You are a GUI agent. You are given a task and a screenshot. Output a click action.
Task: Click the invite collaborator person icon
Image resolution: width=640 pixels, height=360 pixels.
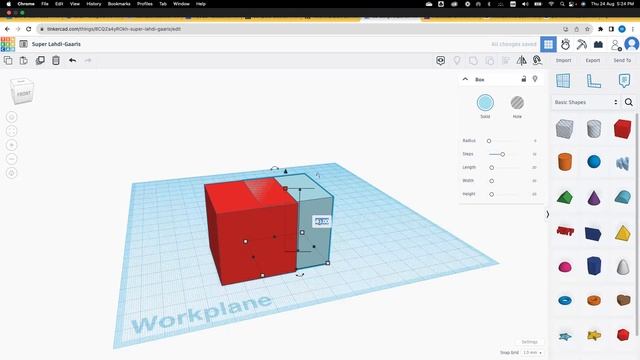pos(616,45)
